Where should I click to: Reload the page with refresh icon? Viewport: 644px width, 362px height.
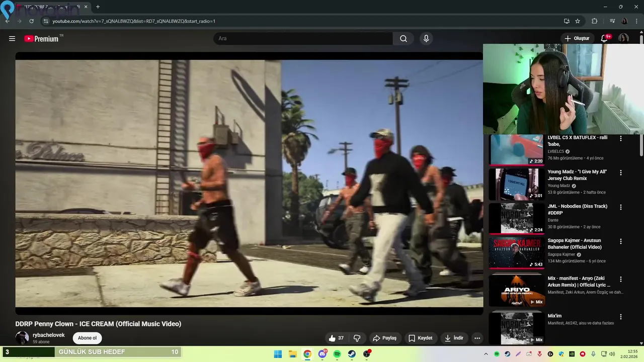coord(31,21)
